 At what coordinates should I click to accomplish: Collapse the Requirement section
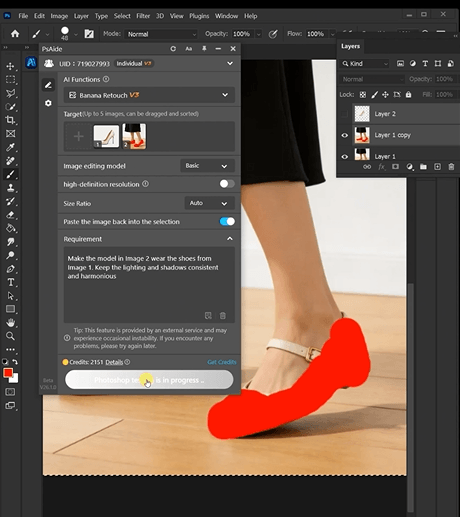click(x=230, y=239)
